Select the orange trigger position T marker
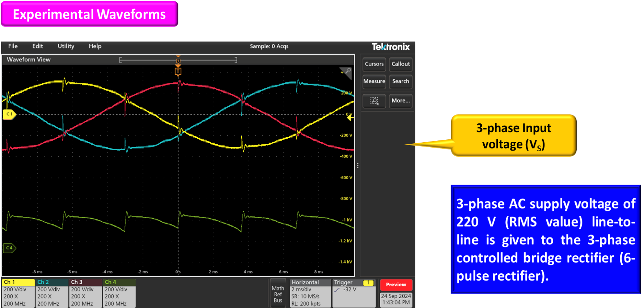Image resolution: width=644 pixels, height=308 pixels. 178,72
